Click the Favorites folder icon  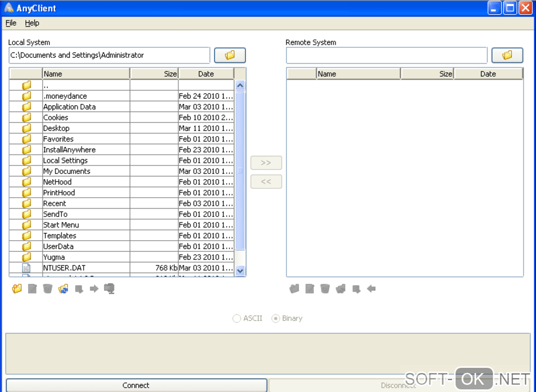(x=26, y=139)
